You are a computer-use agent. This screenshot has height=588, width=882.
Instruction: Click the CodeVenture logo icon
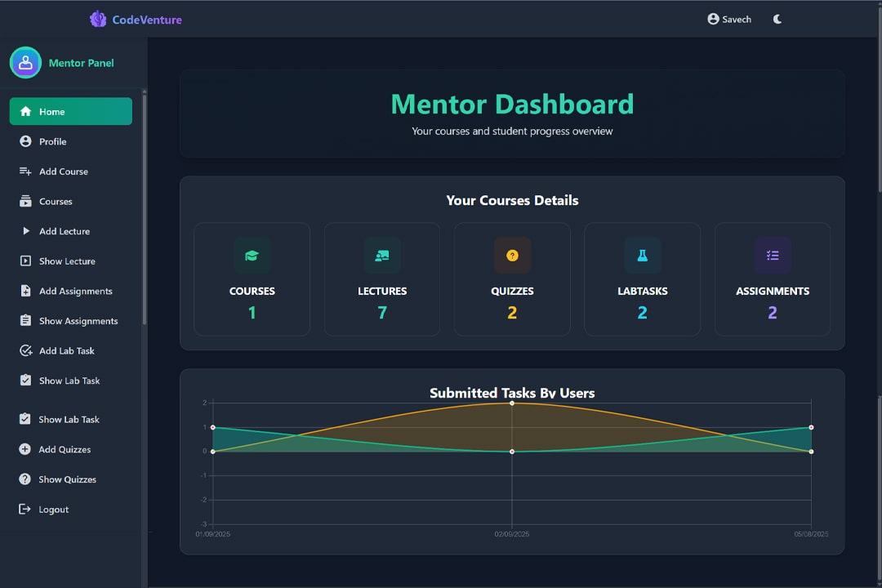click(x=97, y=19)
